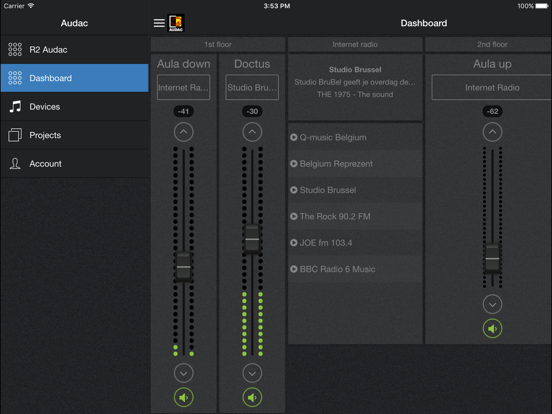The image size is (552, 414).
Task: Raise Doctus volume with up chevron
Action: 252,132
